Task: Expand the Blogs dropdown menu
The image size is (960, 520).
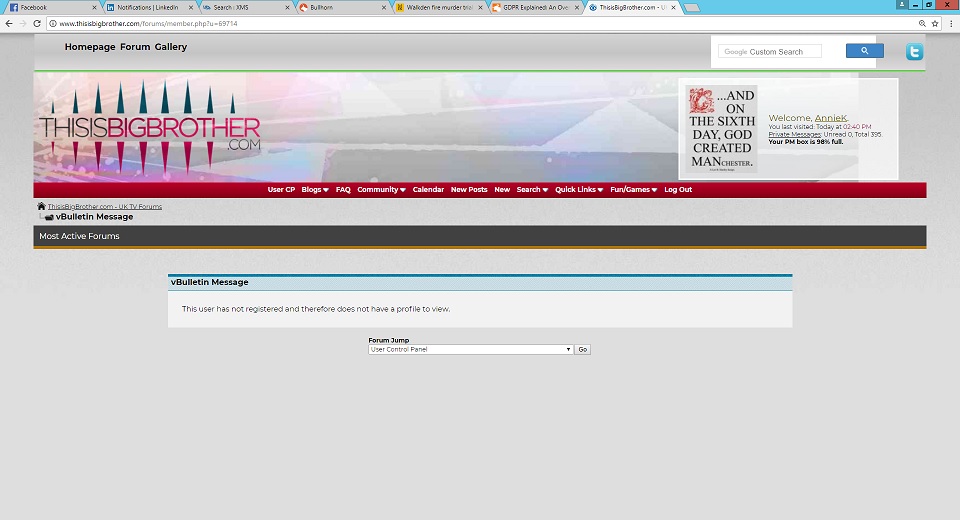Action: 315,190
